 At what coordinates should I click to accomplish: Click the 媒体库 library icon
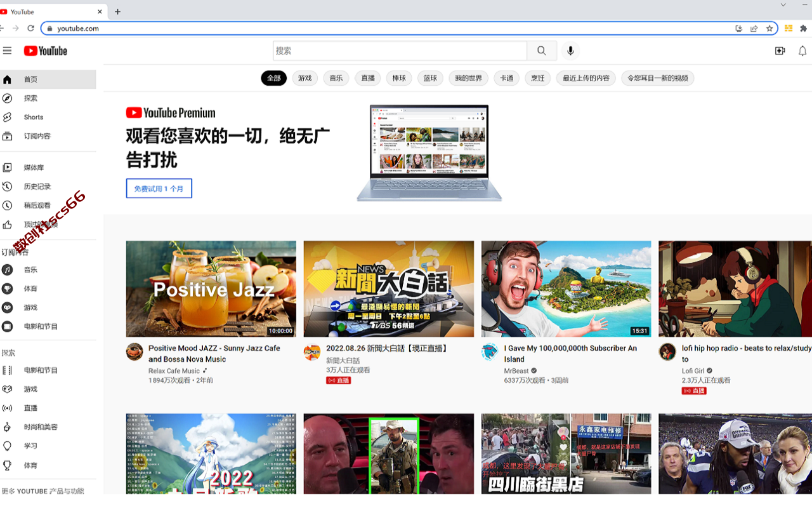(x=7, y=168)
